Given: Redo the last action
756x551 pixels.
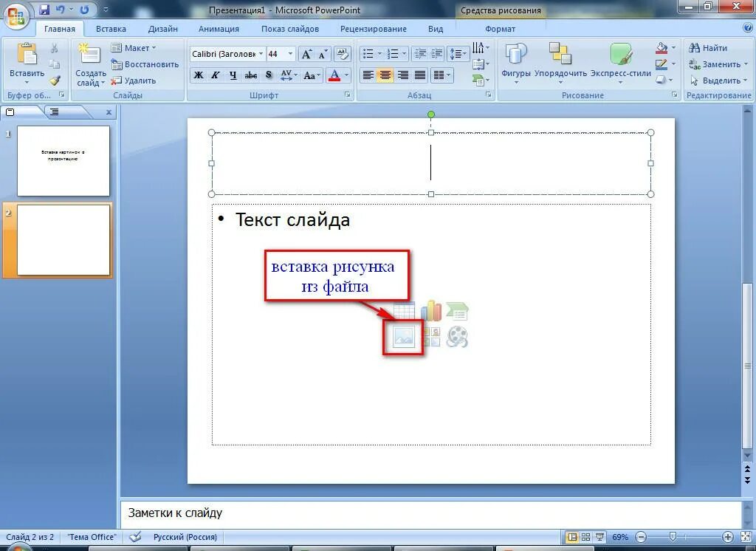Looking at the screenshot, I should (x=84, y=9).
